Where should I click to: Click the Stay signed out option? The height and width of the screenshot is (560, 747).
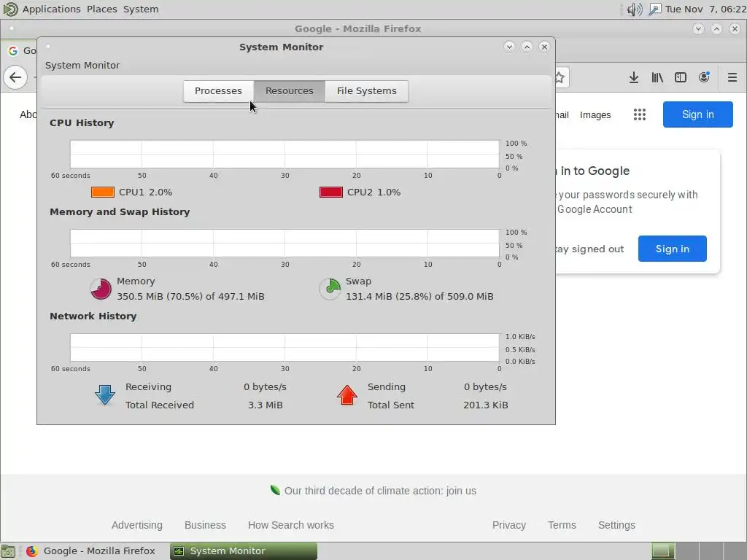[589, 249]
